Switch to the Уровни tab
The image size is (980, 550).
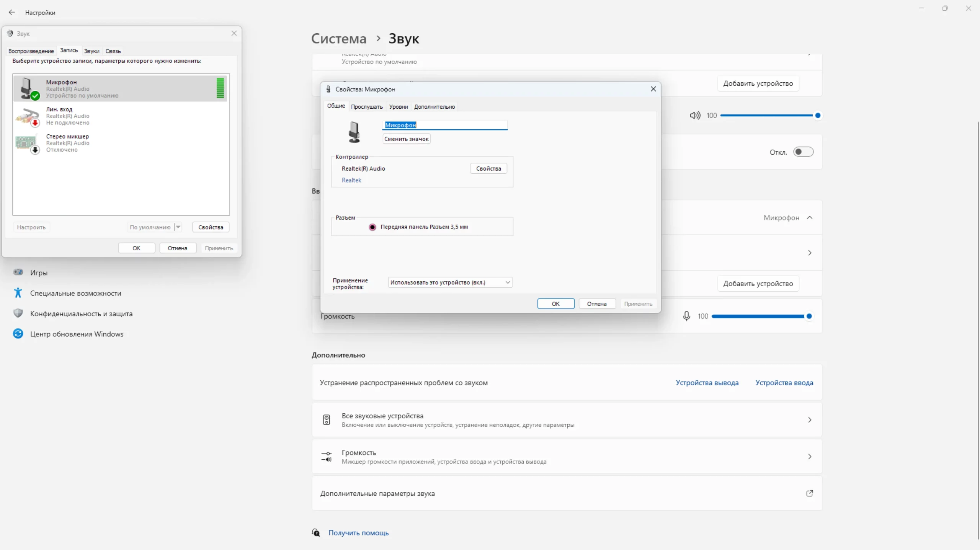pos(398,107)
